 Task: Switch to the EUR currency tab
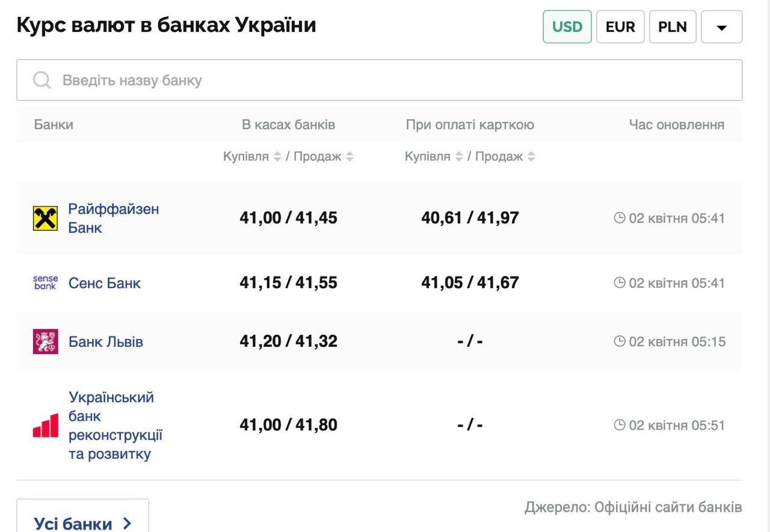[620, 27]
